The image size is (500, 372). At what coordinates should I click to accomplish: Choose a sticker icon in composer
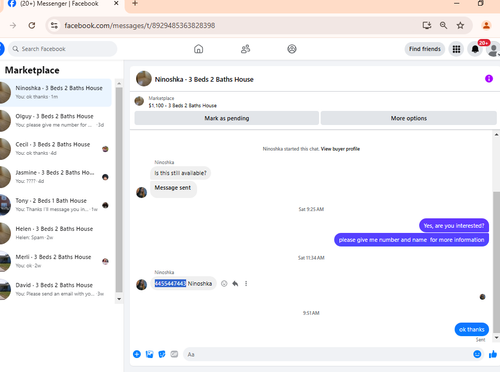[x=162, y=354]
